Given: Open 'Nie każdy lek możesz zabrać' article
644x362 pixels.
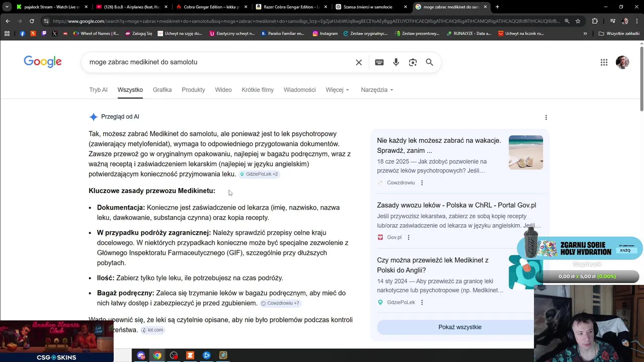Looking at the screenshot, I should coord(439,145).
